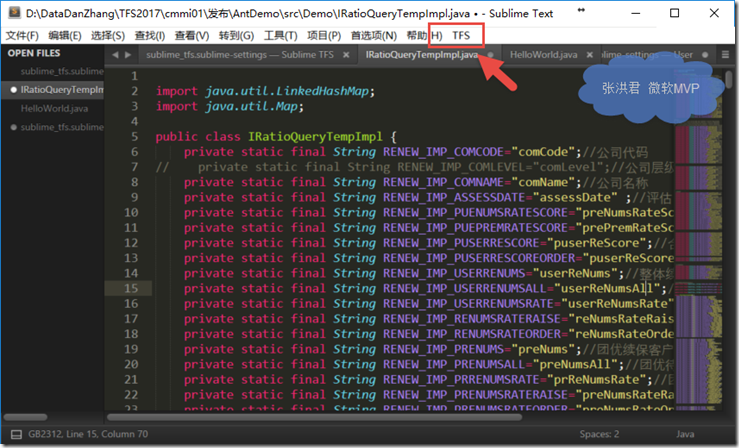
Task: Click RENEW_IMP_COMCODE constant
Action: pos(443,152)
